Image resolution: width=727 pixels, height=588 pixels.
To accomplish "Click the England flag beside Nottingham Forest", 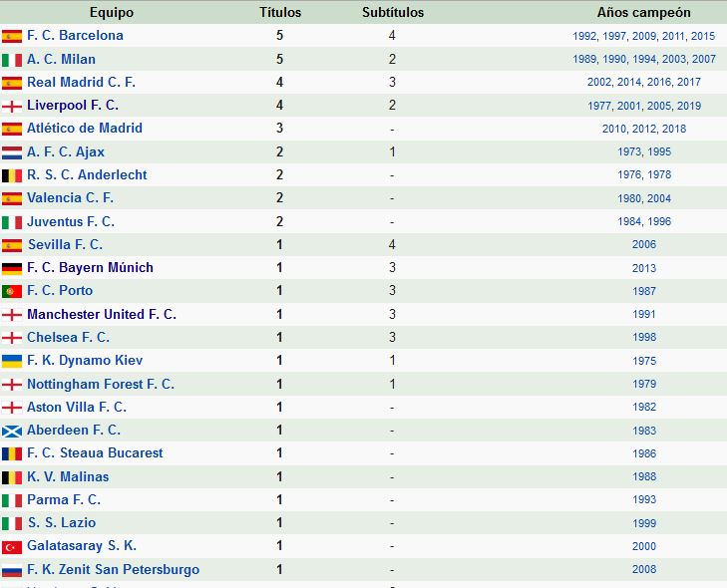I will (x=12, y=385).
